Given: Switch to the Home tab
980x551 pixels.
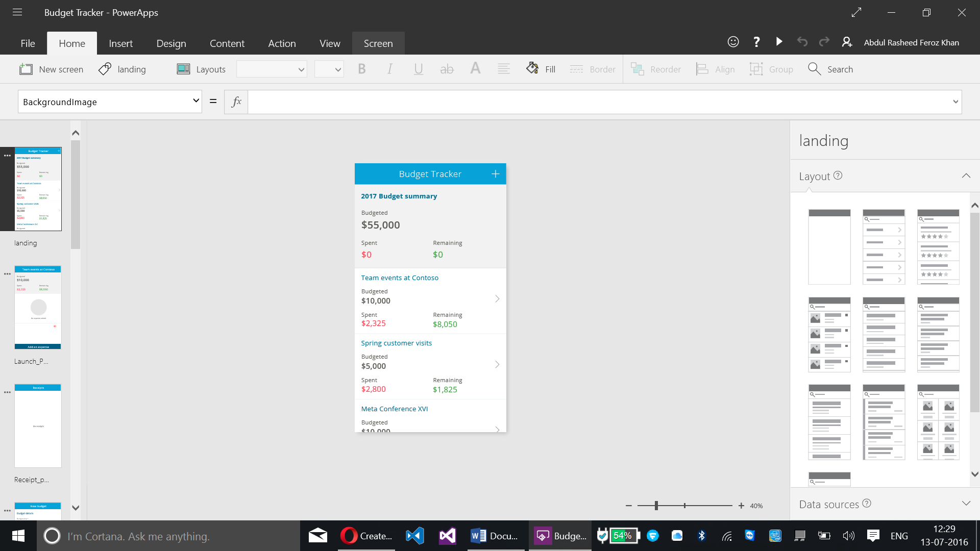Looking at the screenshot, I should [x=72, y=43].
